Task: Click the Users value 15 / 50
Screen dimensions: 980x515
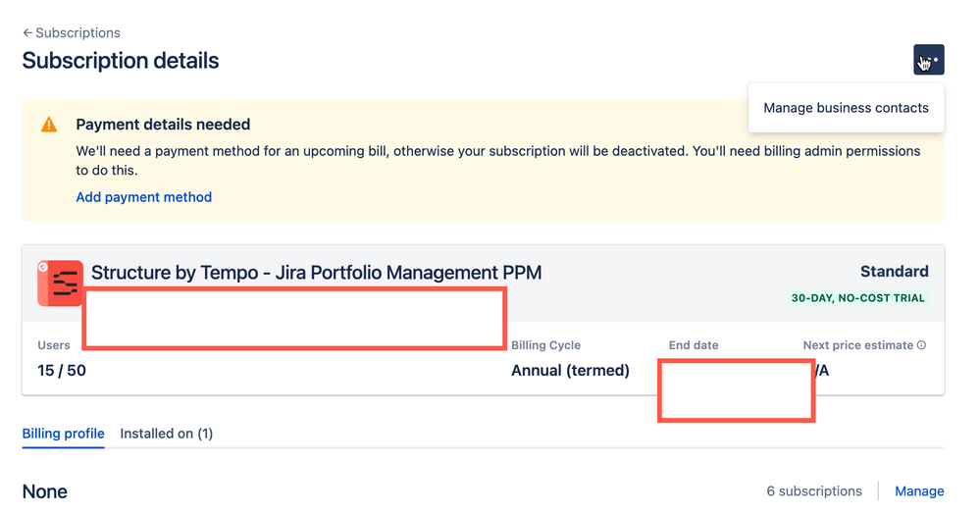Action: [62, 370]
